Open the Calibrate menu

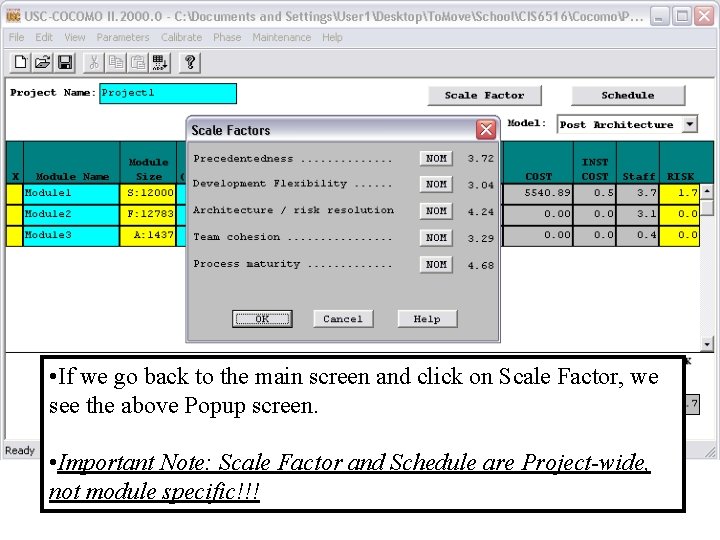click(181, 37)
